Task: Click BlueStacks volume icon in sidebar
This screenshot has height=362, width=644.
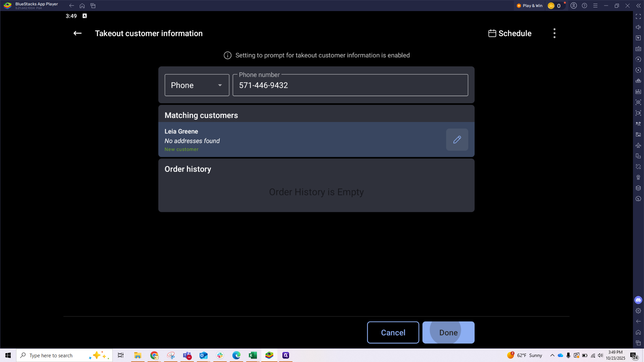Action: coord(638,27)
